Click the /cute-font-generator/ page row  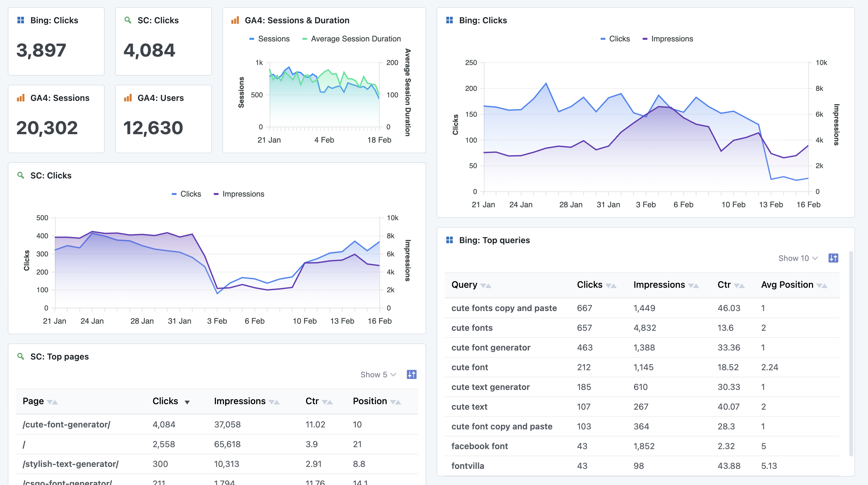tap(66, 424)
